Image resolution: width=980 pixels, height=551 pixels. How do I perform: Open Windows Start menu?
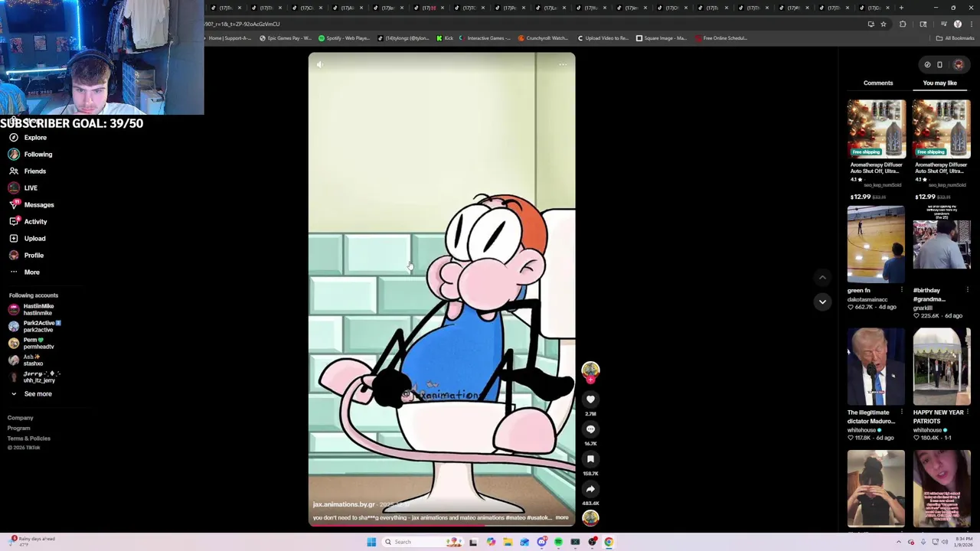[371, 542]
